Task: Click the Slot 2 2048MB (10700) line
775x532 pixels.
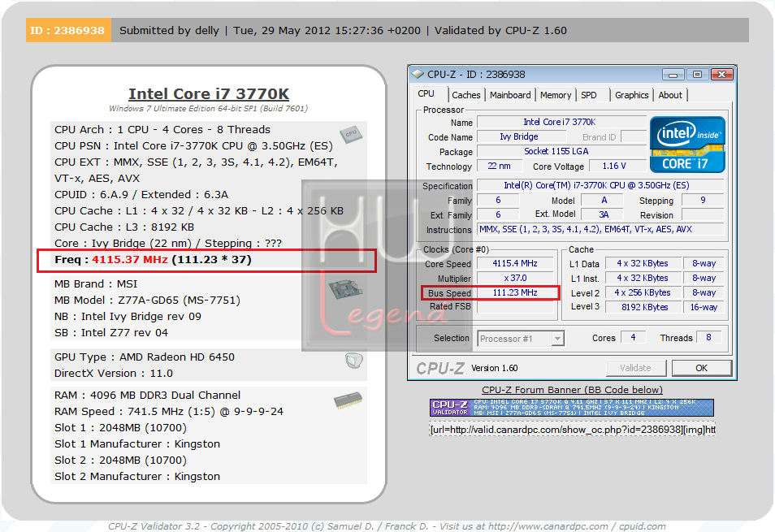Action: [x=120, y=461]
